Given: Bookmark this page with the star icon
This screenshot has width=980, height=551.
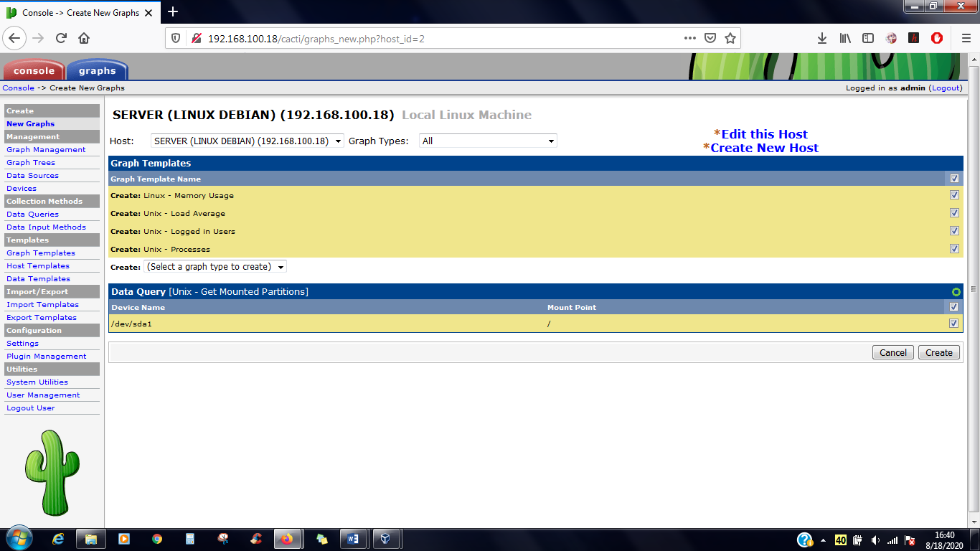Looking at the screenshot, I should 730,38.
